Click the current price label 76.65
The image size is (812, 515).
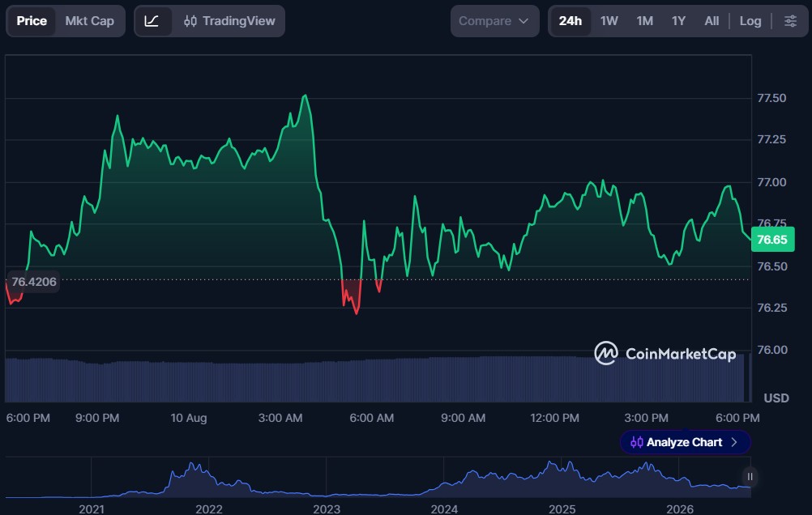pos(772,240)
